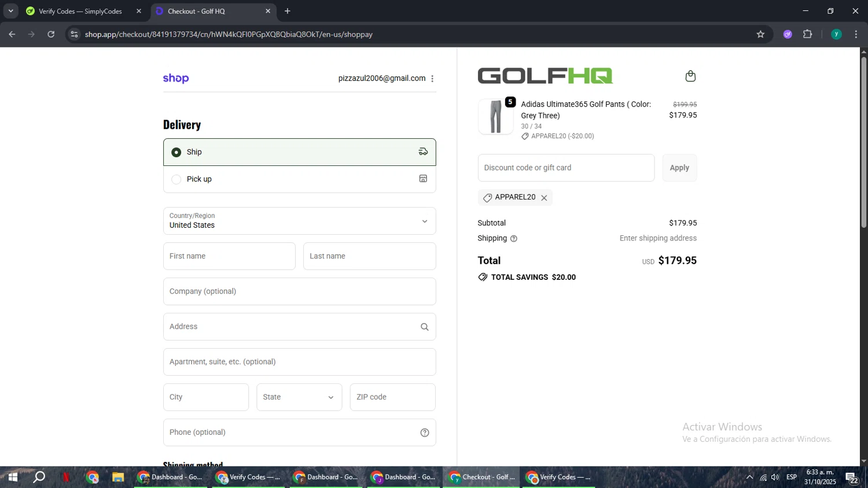Close the Checkout - Golf HQ tab
Viewport: 868px width, 488px height.
coord(268,11)
